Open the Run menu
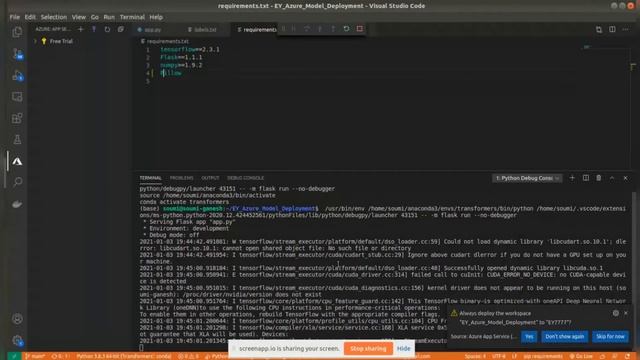Viewport: 640px width, 360px height. tap(109, 17)
